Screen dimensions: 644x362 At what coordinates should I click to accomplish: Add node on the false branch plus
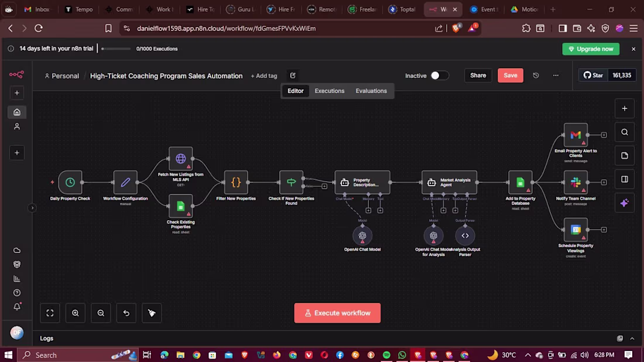click(324, 186)
